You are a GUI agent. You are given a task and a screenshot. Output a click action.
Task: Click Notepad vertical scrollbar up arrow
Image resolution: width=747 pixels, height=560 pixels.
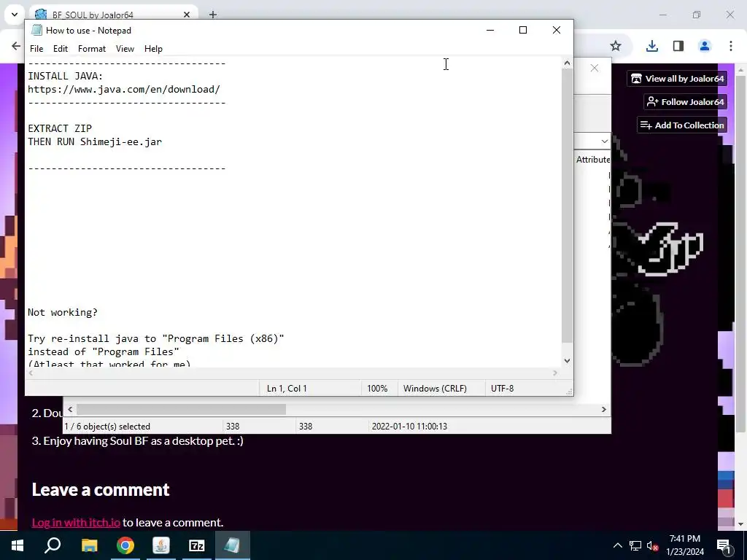(567, 63)
